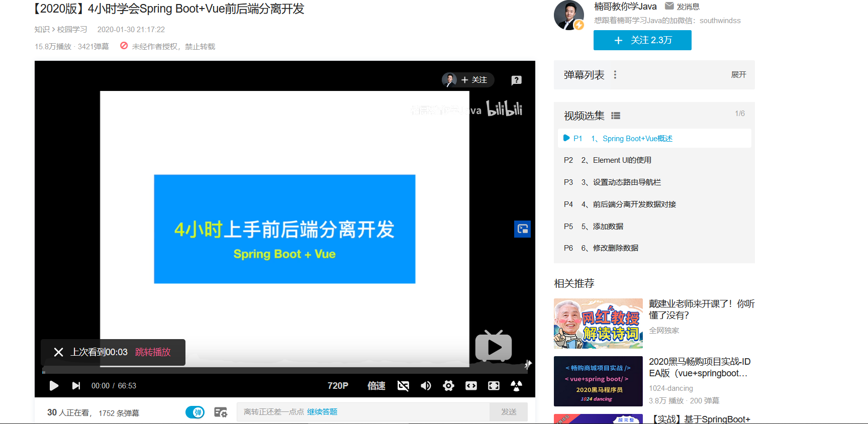This screenshot has width=868, height=424.
Task: Open the 全网独家 uploader link
Action: (x=664, y=331)
